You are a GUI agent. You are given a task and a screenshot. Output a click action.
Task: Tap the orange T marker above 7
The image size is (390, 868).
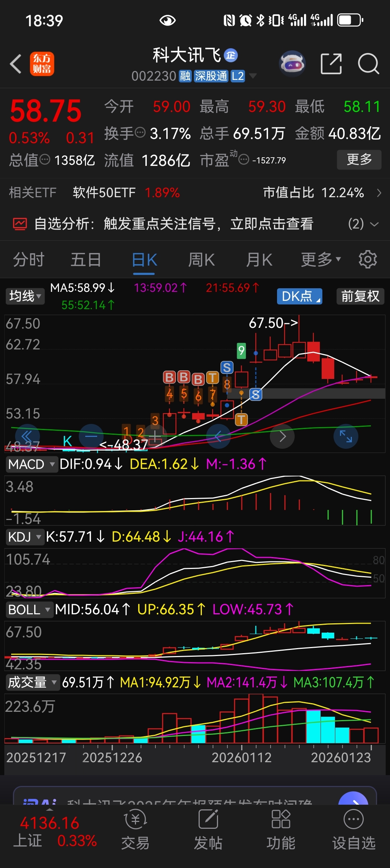click(213, 378)
